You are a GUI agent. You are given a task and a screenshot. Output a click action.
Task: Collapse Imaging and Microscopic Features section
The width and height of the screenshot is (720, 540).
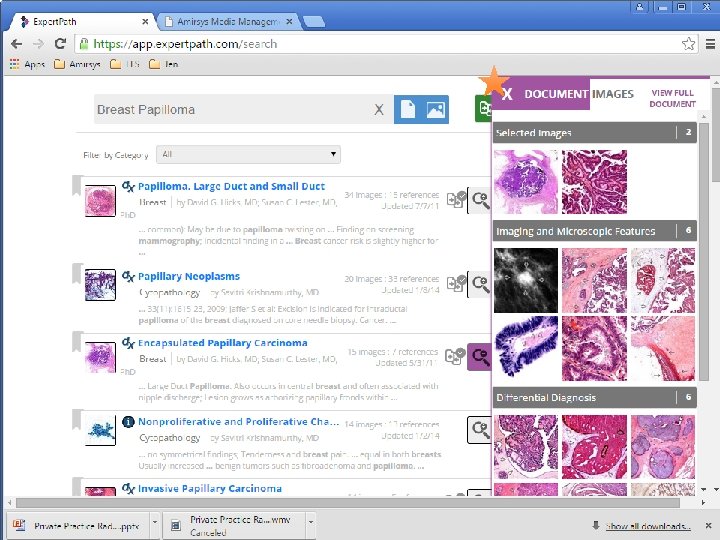click(x=595, y=231)
